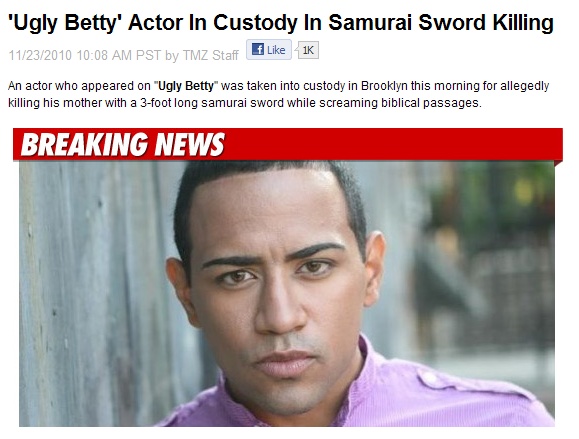Click the 11/23/2010 date stamp
579x439 pixels.
tap(40, 55)
